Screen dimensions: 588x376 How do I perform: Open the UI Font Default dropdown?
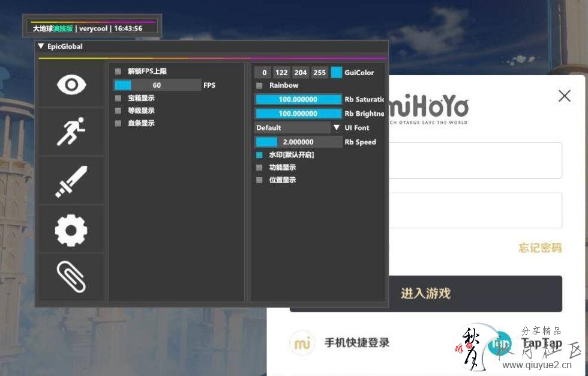tap(298, 128)
